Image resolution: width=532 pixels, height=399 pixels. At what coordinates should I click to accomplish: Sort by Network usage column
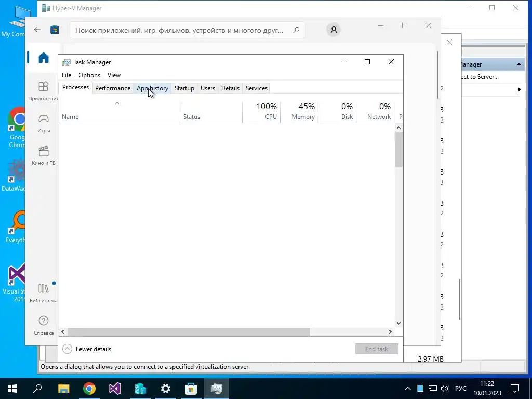[375, 112]
